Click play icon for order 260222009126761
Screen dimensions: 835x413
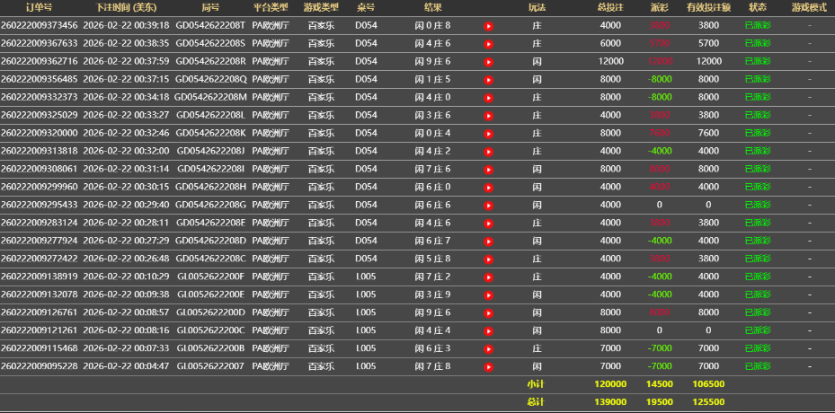489,312
